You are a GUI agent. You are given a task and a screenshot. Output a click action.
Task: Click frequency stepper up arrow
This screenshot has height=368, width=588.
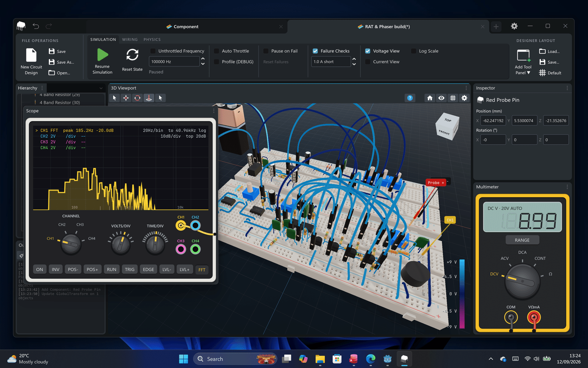pos(203,59)
